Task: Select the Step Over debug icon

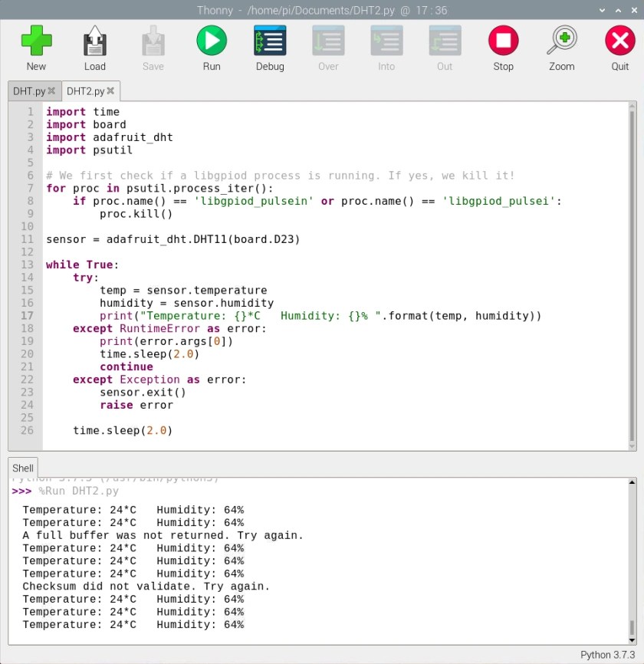Action: coord(327,41)
